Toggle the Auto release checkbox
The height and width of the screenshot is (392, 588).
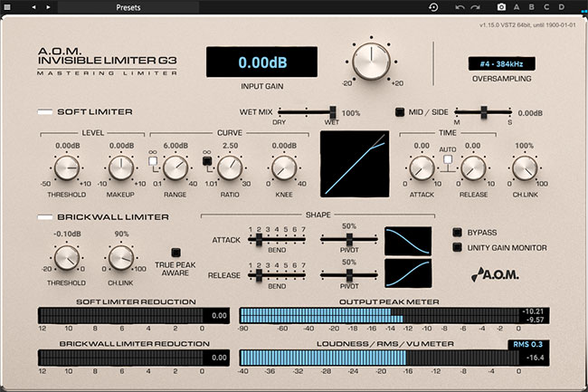click(448, 159)
